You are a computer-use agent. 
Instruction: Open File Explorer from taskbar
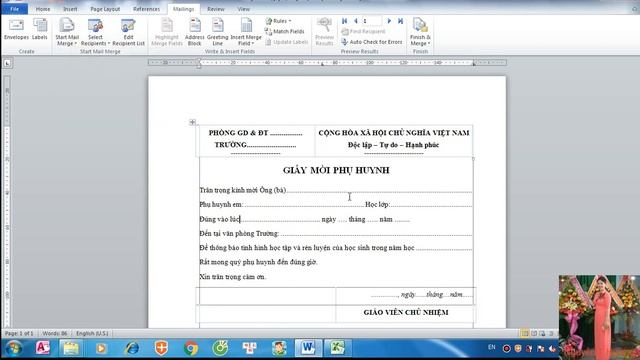(71, 348)
